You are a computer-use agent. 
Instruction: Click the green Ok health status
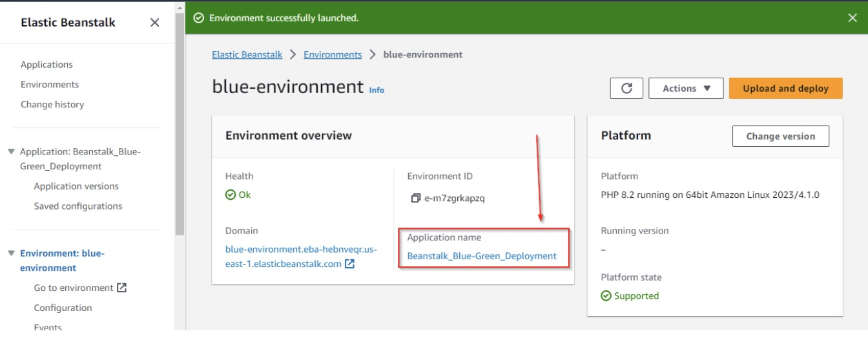[238, 195]
